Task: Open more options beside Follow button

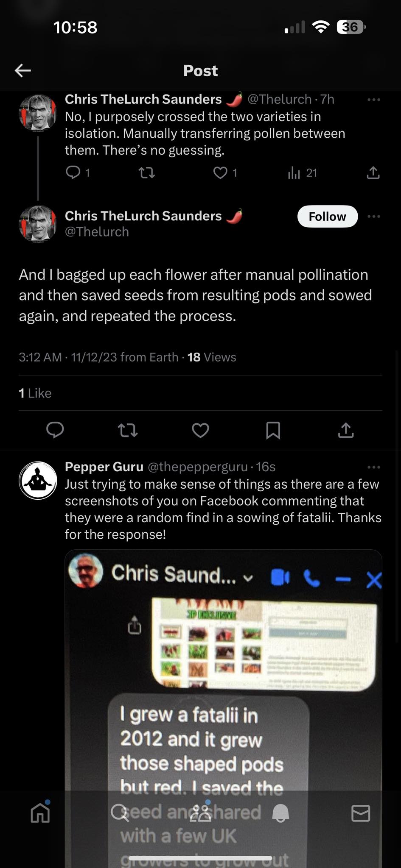Action: tap(373, 217)
